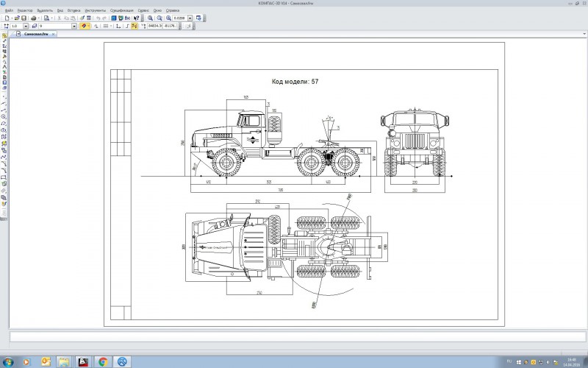Click the New document icon

pos(7,17)
